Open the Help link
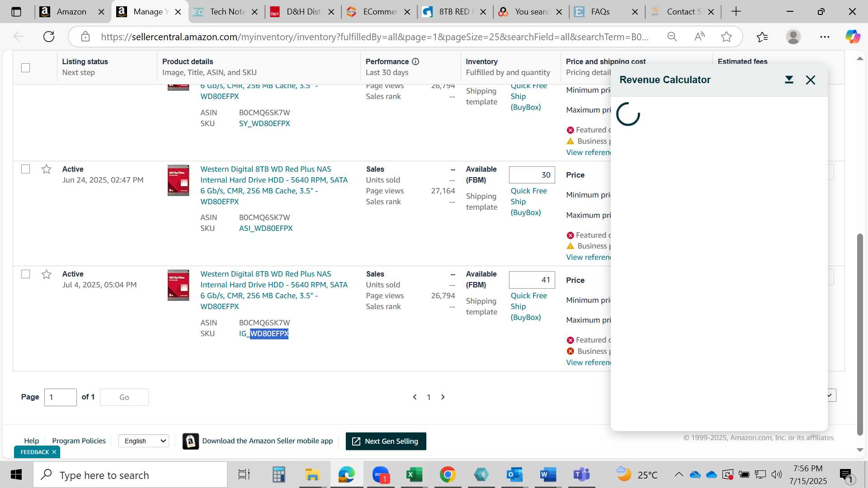 [31, 441]
